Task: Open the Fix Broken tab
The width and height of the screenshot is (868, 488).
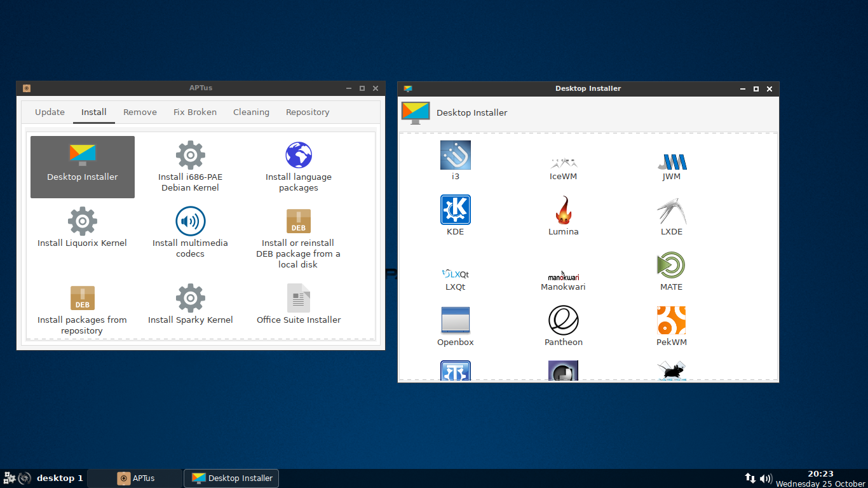Action: click(x=195, y=112)
